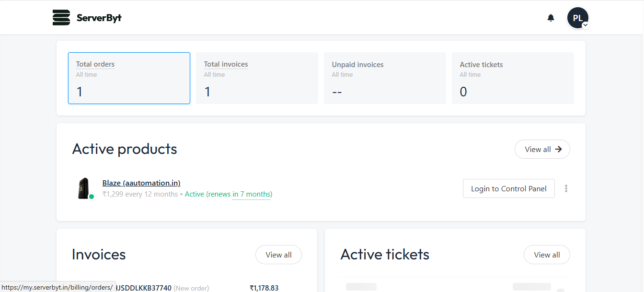
Task: Open the Blaze (aautomation.in) product link
Action: coord(141,183)
